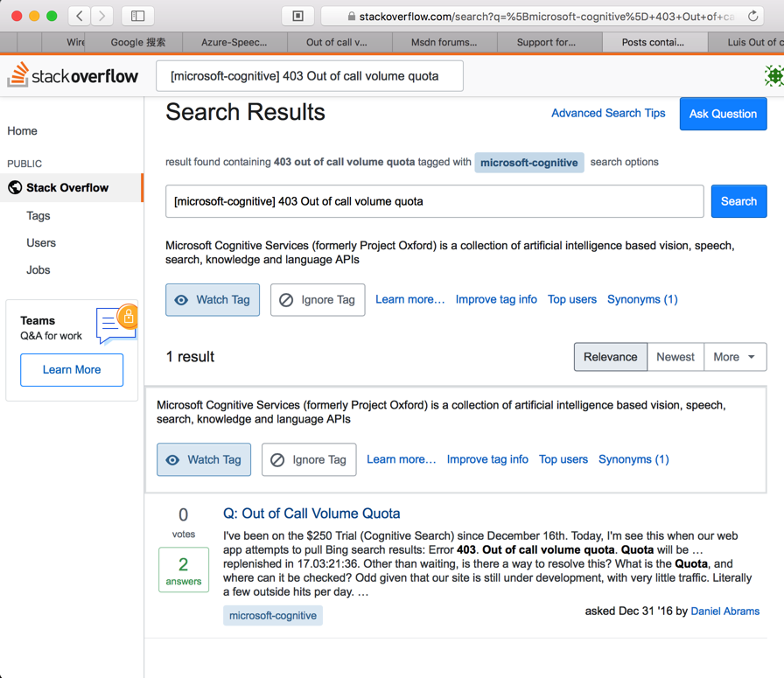This screenshot has height=678, width=784.
Task: Click the globe icon beside Stack Overflow
Action: pos(15,187)
